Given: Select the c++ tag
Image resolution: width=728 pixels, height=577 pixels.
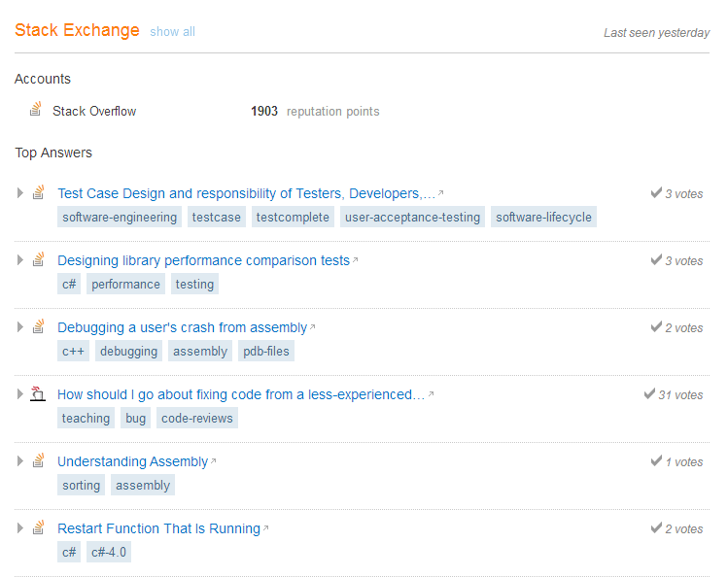Looking at the screenshot, I should point(73,351).
